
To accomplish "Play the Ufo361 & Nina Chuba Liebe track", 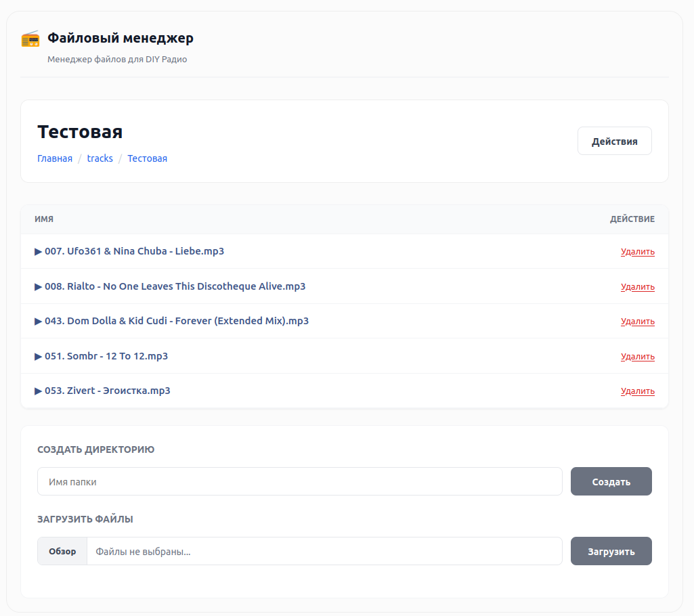I will [129, 251].
